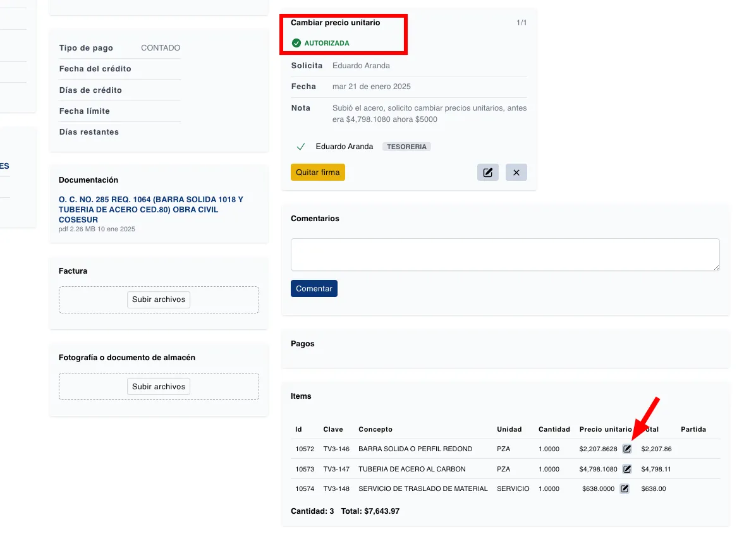Click checkmark beside Eduardo Aranda signature
The height and width of the screenshot is (534, 756).
point(301,147)
